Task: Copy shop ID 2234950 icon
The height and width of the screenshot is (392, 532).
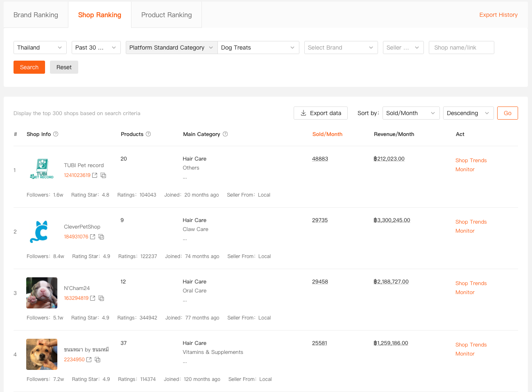Action: [97, 360]
